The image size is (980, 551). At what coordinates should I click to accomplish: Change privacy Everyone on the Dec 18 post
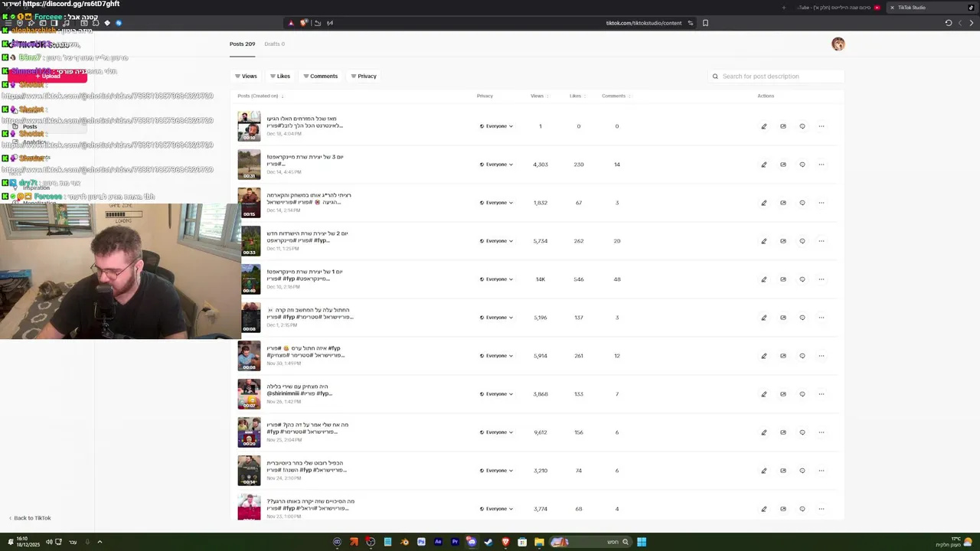(x=496, y=126)
